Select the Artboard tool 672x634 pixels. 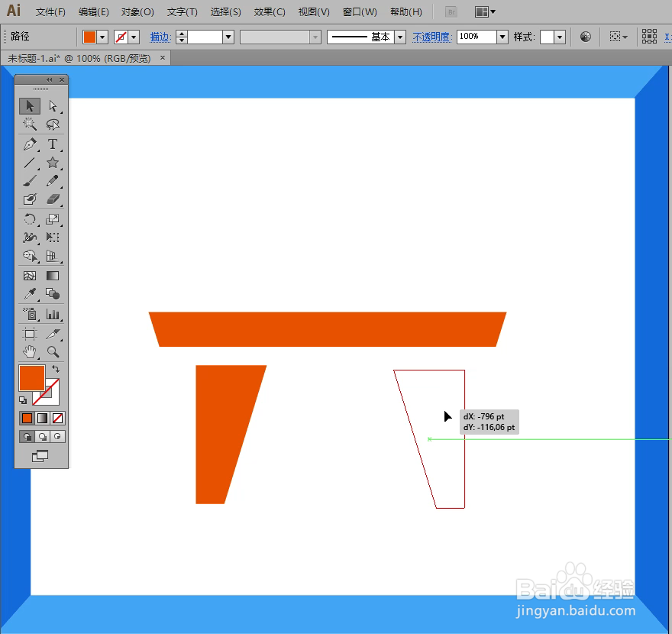tap(30, 334)
